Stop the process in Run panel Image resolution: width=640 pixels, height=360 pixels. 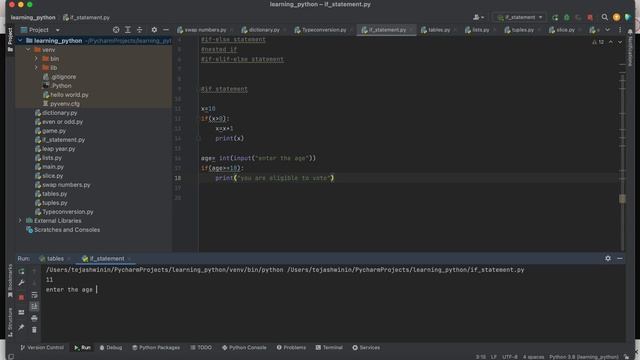[21, 297]
